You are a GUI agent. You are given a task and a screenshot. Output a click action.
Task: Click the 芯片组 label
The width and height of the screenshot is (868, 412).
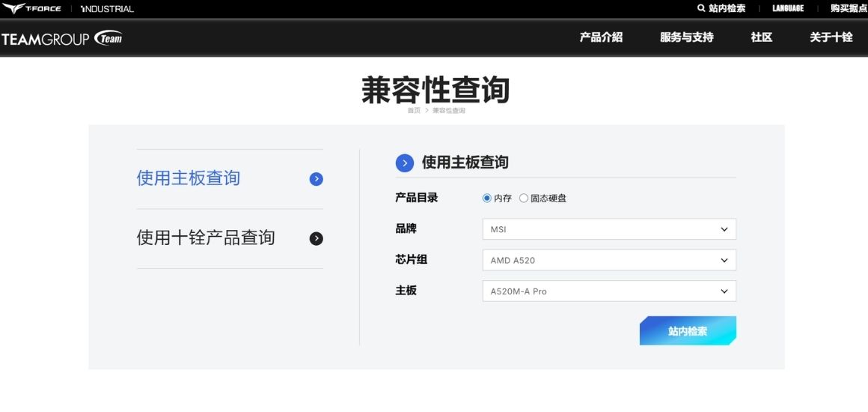click(412, 259)
